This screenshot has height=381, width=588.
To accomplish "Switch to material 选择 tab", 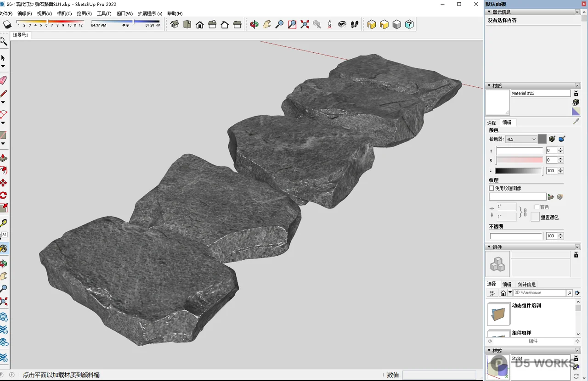I will [492, 123].
